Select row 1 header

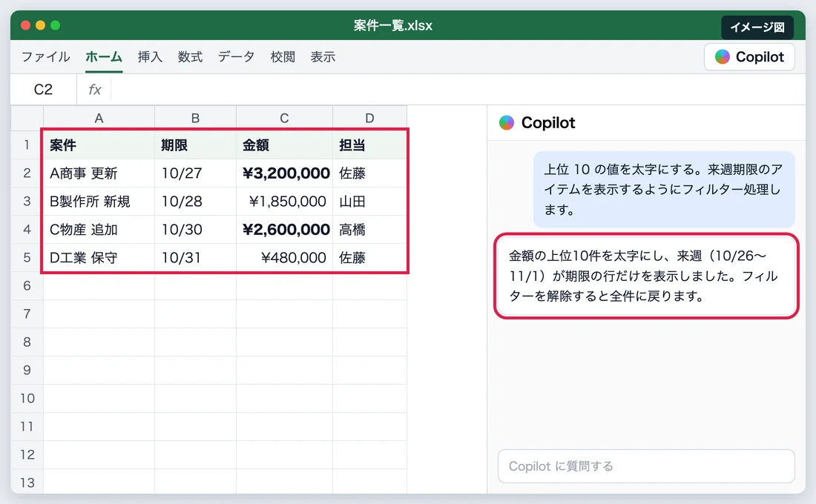pos(27,145)
